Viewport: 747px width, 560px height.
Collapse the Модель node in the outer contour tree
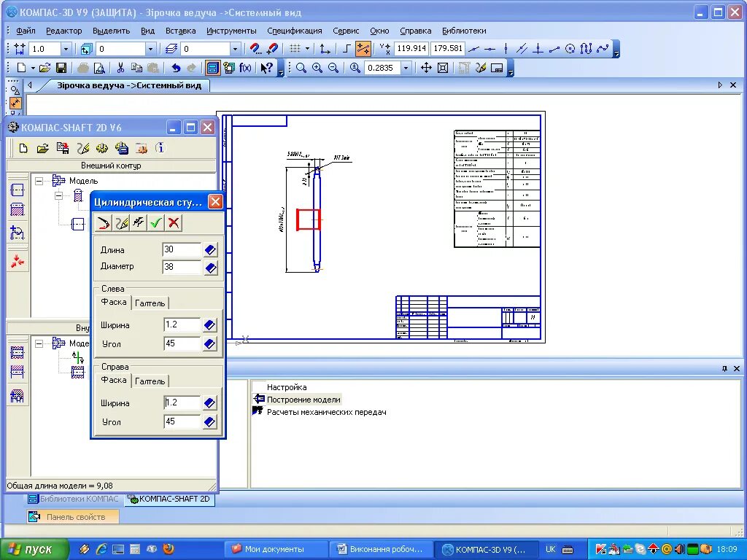click(x=39, y=181)
